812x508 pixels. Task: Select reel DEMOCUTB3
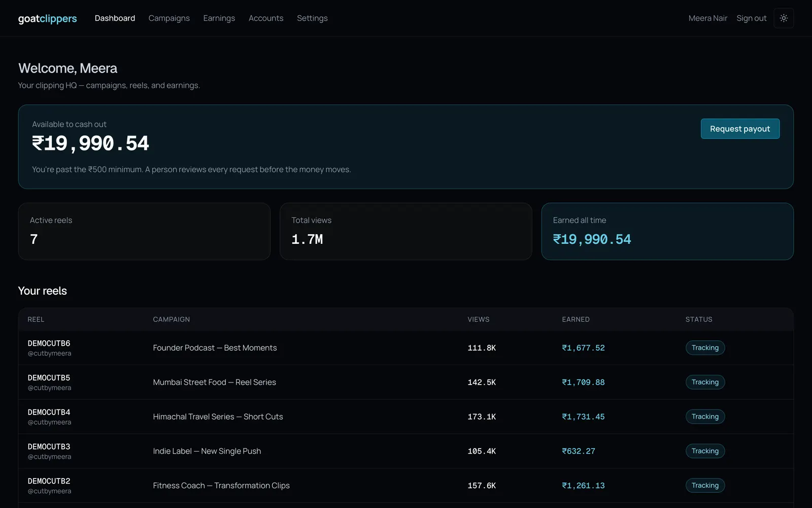point(49,447)
